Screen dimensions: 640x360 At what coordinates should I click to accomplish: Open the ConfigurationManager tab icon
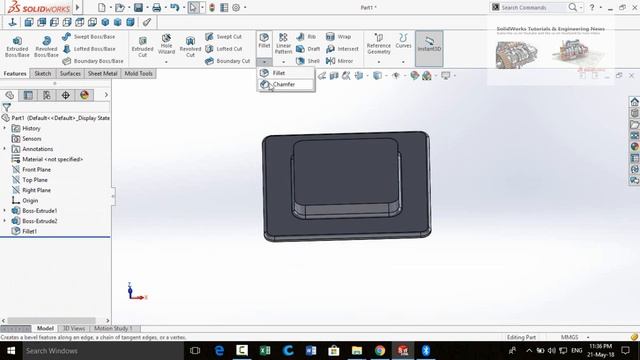(47, 95)
